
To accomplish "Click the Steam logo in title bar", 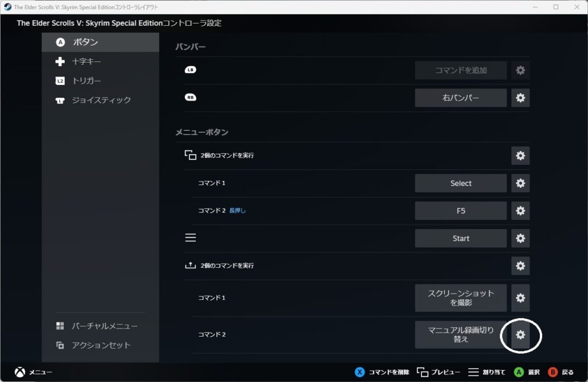I will 7,7.
